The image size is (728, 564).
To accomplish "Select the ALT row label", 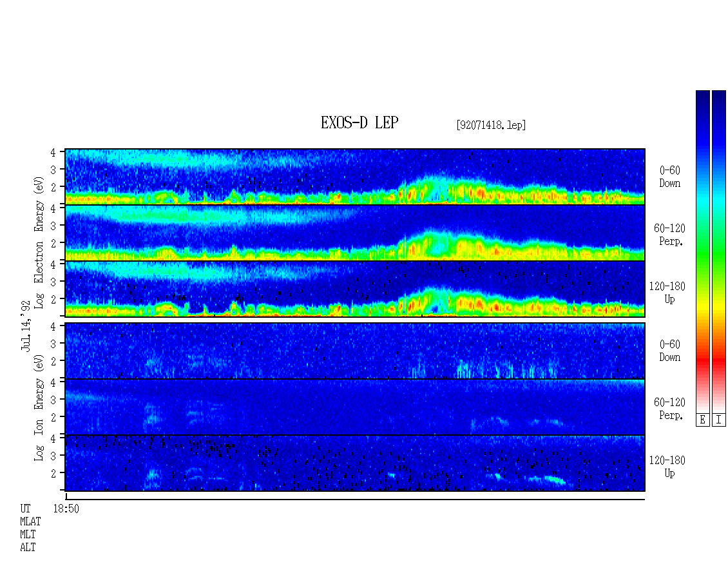I will (28, 548).
